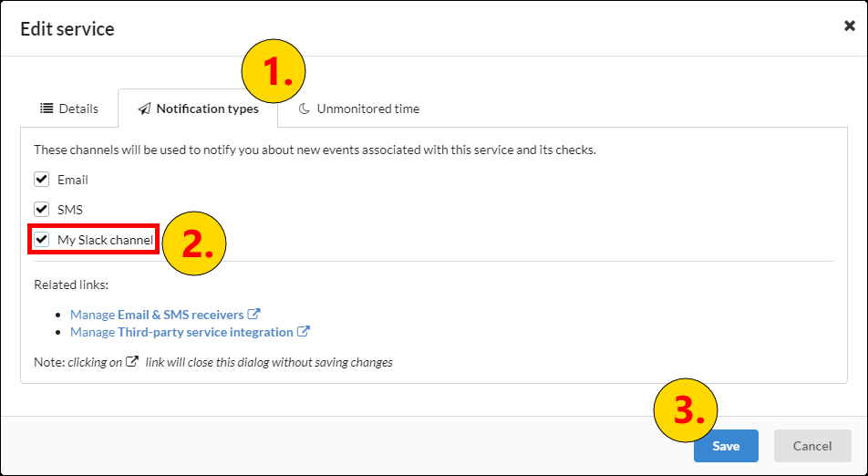Click the external link icon in the Note
This screenshot has width=868, height=476.
(x=132, y=361)
